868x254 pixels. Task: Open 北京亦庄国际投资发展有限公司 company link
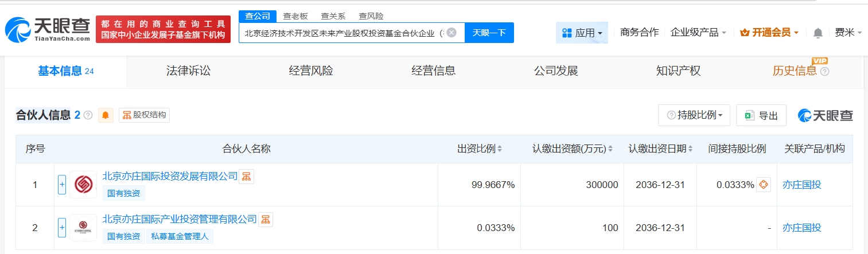tap(170, 177)
